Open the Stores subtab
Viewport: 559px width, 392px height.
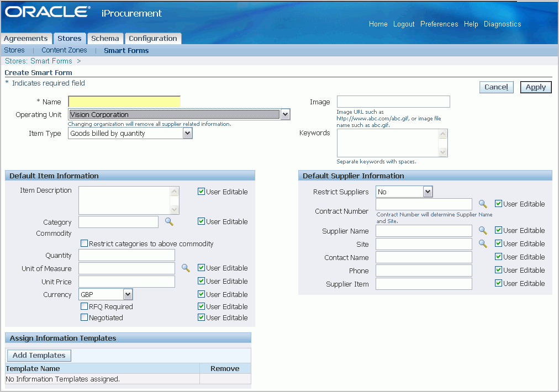click(14, 50)
